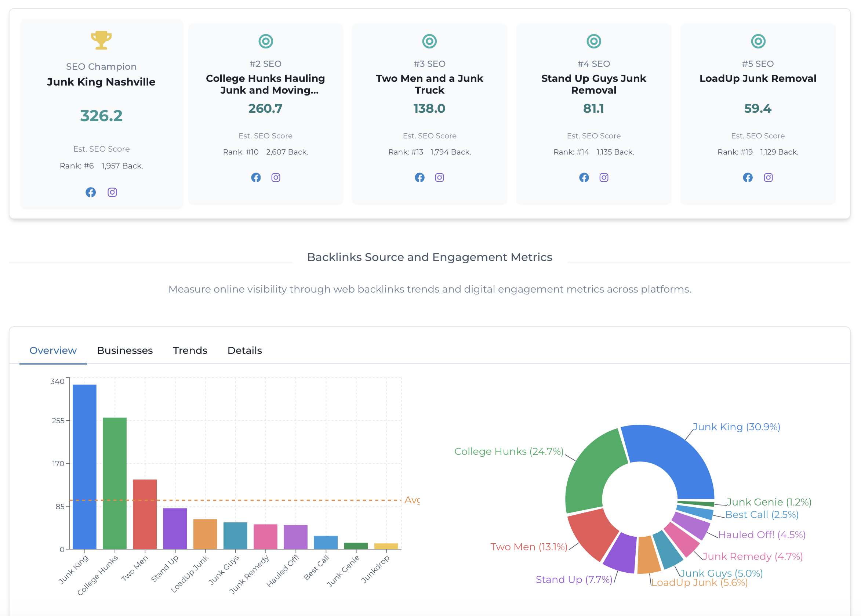Click the Rank: #6 text

[77, 166]
